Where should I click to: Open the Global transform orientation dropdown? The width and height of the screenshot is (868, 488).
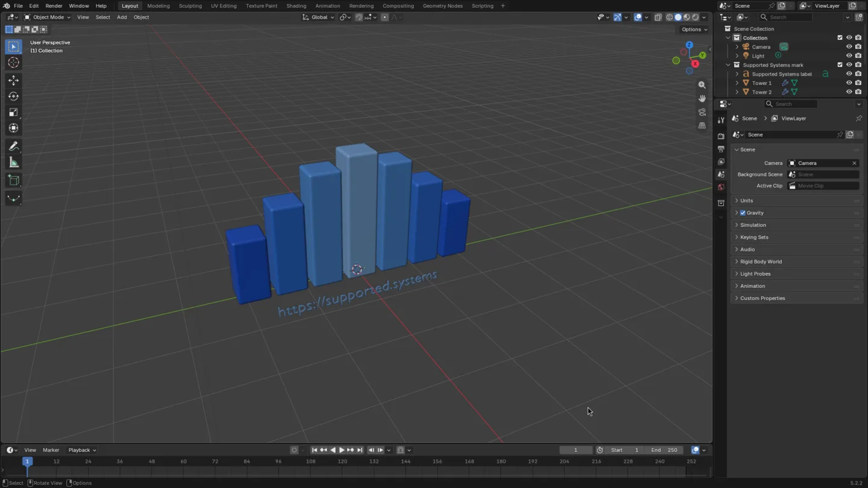pyautogui.click(x=318, y=17)
